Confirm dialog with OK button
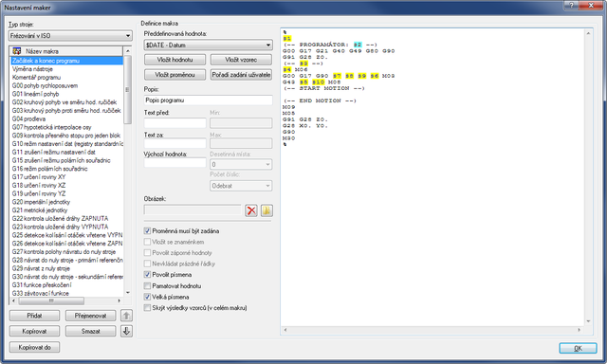The width and height of the screenshot is (607, 364). tap(578, 348)
